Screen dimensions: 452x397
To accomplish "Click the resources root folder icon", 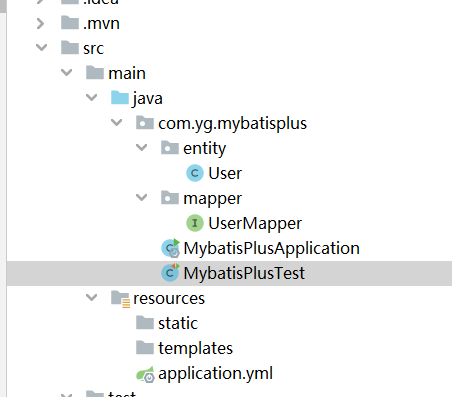I will 120,299.
